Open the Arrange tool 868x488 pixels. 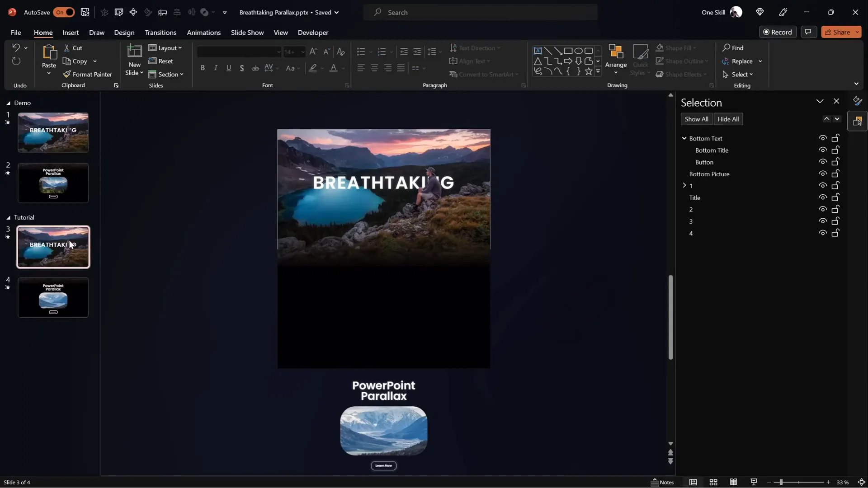click(616, 59)
